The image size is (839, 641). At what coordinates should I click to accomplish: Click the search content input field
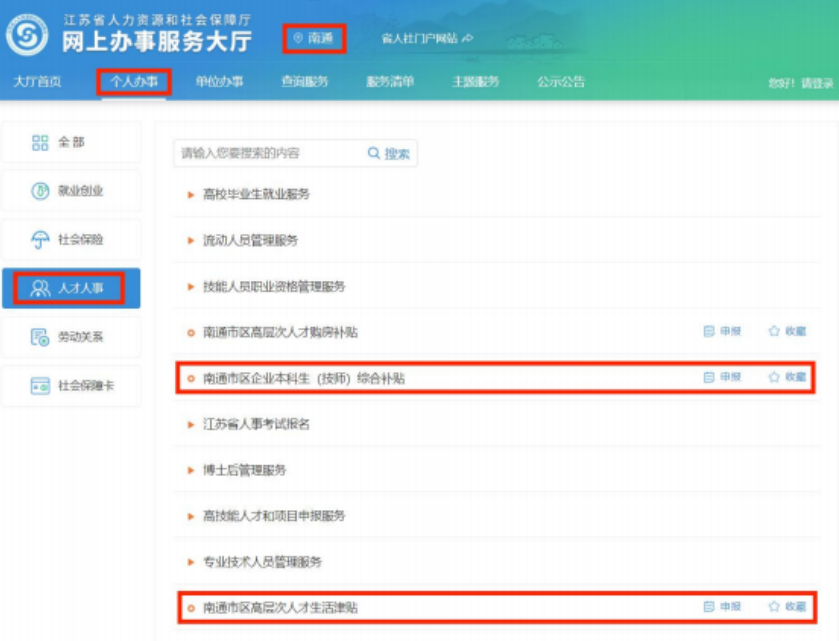pyautogui.click(x=266, y=153)
